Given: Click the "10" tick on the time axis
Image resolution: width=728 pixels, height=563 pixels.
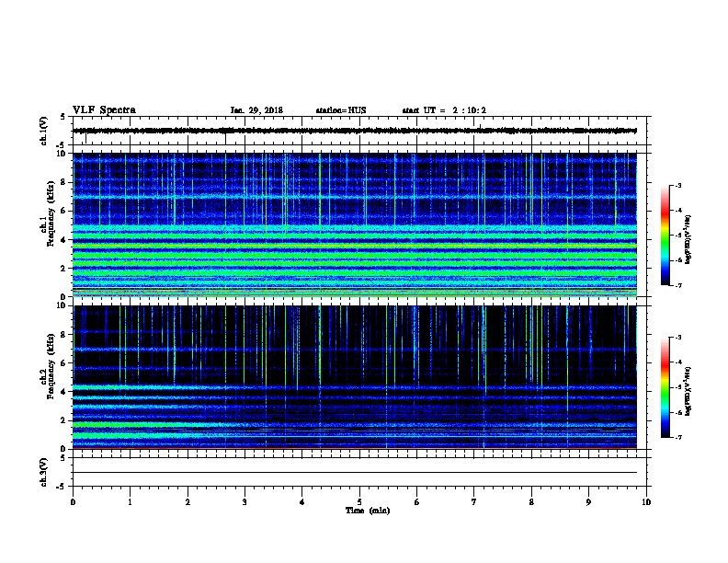Looking at the screenshot, I should 646,502.
